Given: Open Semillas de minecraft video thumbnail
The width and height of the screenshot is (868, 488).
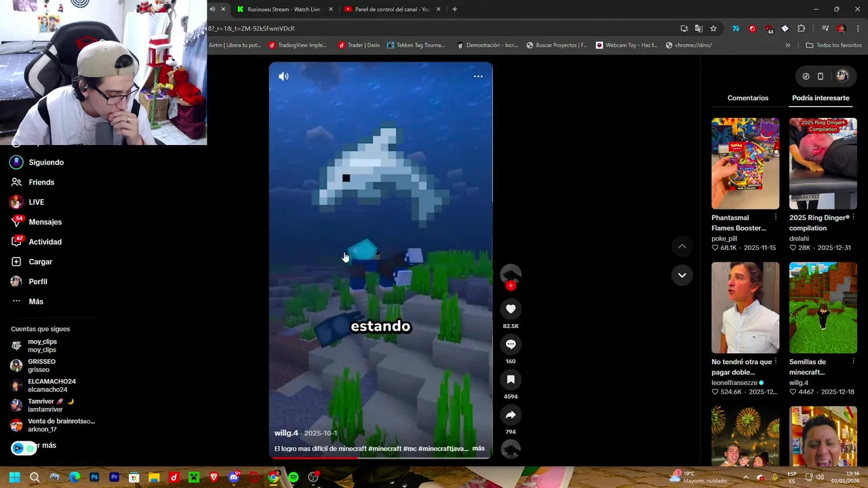Looking at the screenshot, I should pyautogui.click(x=823, y=308).
